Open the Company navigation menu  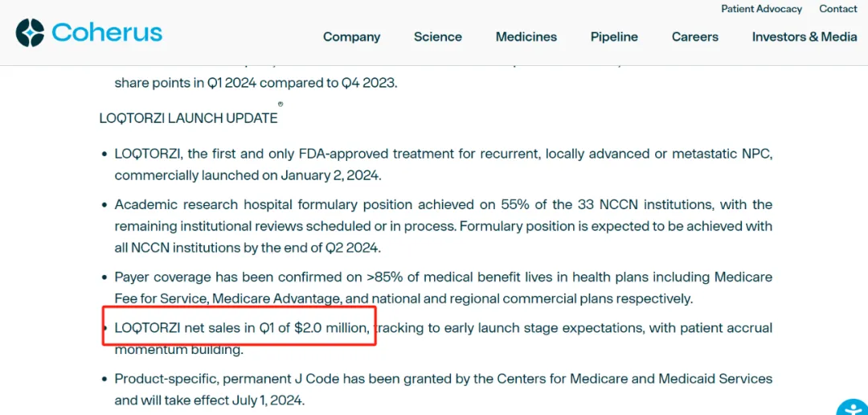[x=351, y=37]
